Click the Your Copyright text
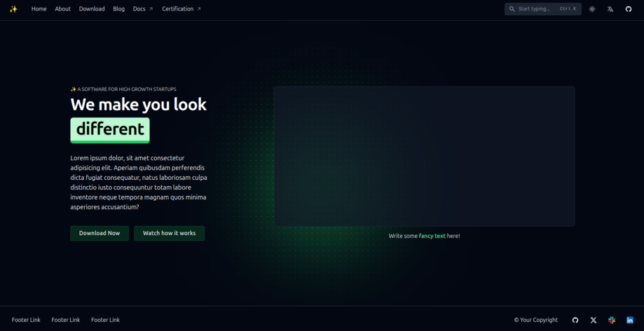Viewport: 644px width, 331px height. point(536,320)
